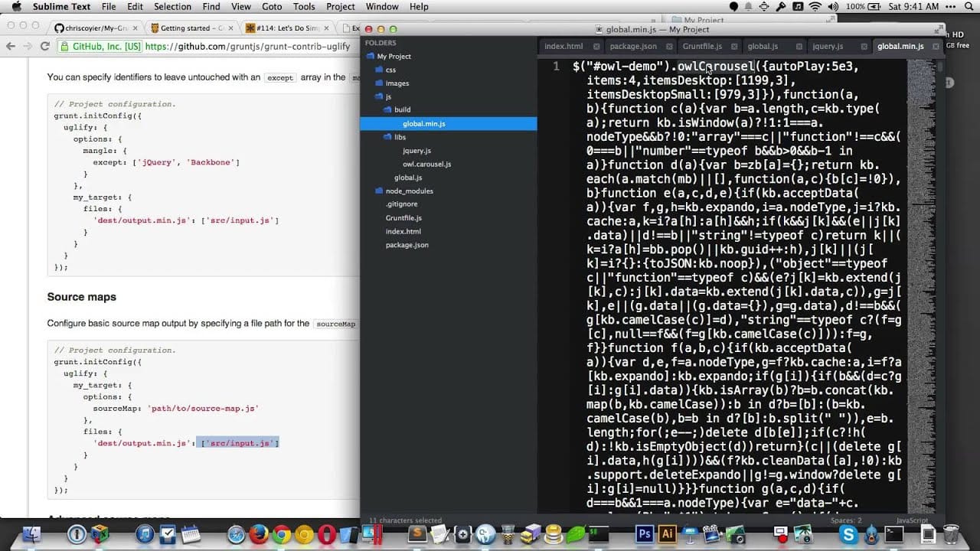Click 'Spaces: 2' indentation setting
This screenshot has width=980, height=551.
pyautogui.click(x=845, y=520)
